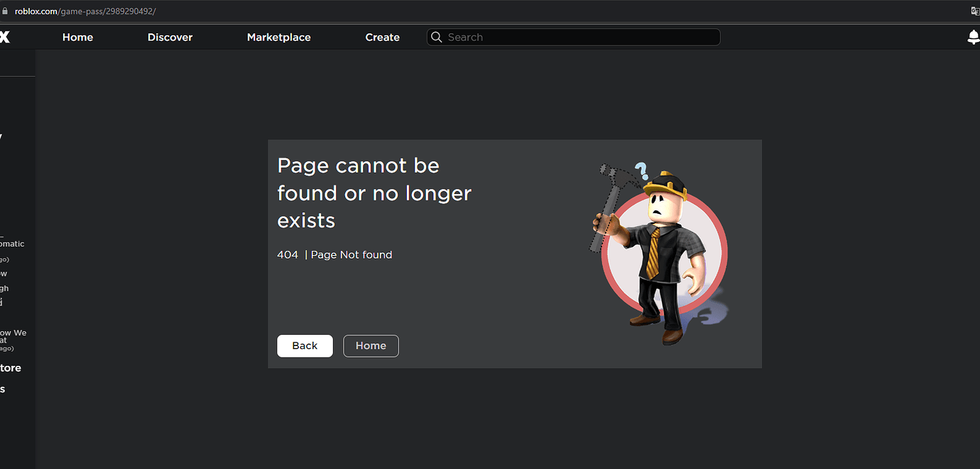This screenshot has width=980, height=469.
Task: Click the confused builder character image
Action: (x=660, y=252)
